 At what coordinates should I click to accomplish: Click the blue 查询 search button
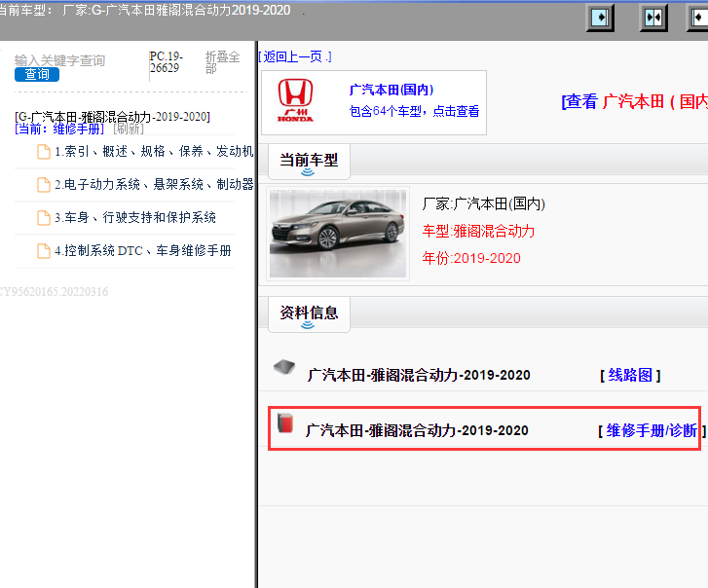(37, 74)
